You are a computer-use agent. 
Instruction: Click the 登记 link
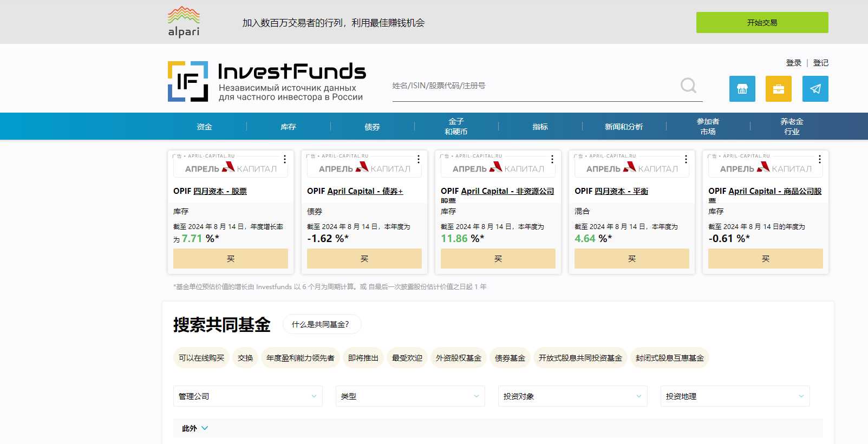coord(821,63)
